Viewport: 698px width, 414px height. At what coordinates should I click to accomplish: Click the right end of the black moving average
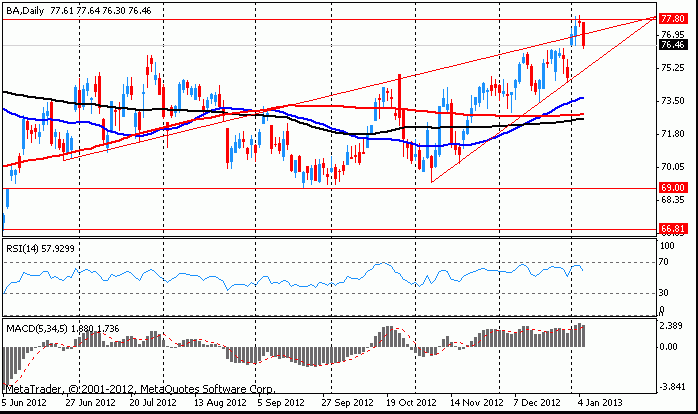tap(581, 119)
